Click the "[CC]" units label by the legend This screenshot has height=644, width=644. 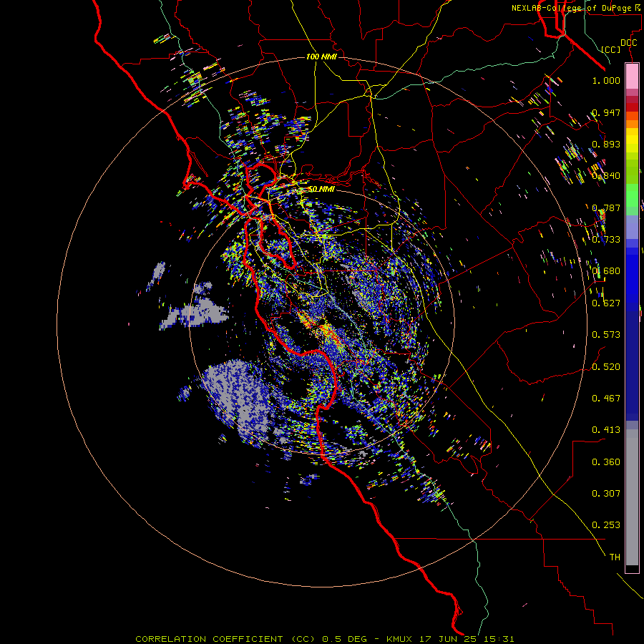[611, 49]
